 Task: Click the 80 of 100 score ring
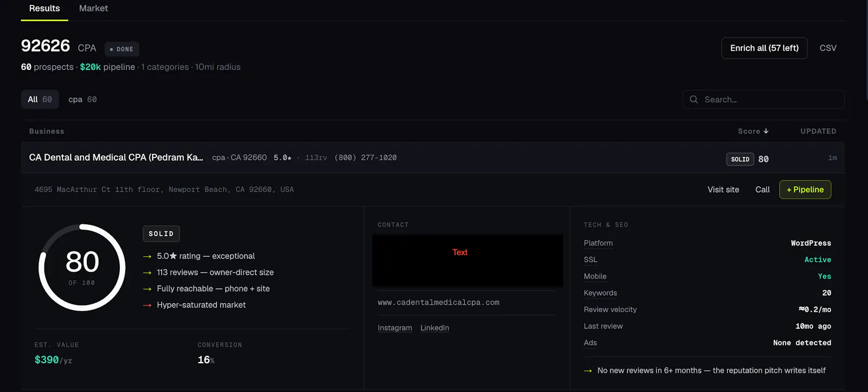(x=82, y=267)
